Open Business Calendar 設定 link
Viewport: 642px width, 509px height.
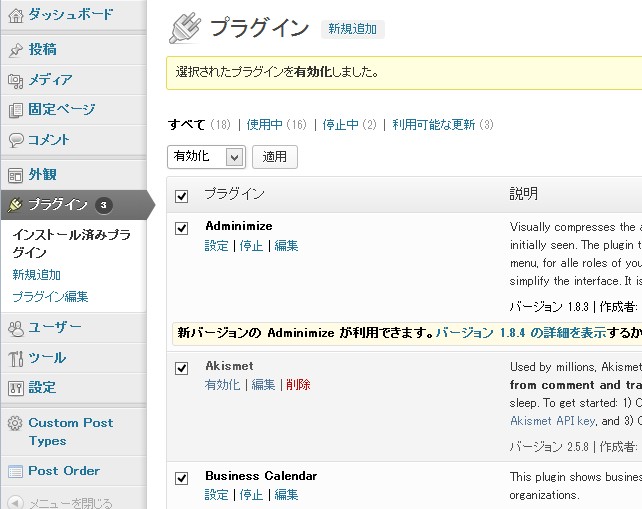click(x=217, y=495)
